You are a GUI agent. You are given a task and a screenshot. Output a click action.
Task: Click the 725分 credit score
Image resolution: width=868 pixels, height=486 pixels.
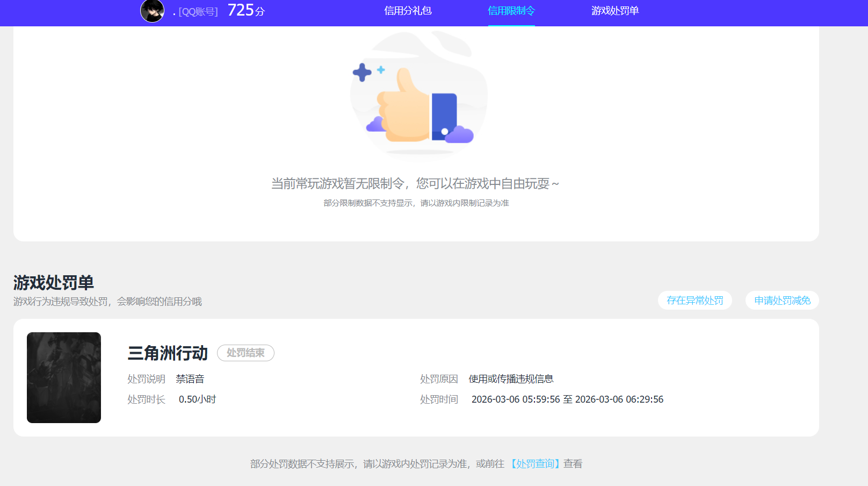point(247,10)
